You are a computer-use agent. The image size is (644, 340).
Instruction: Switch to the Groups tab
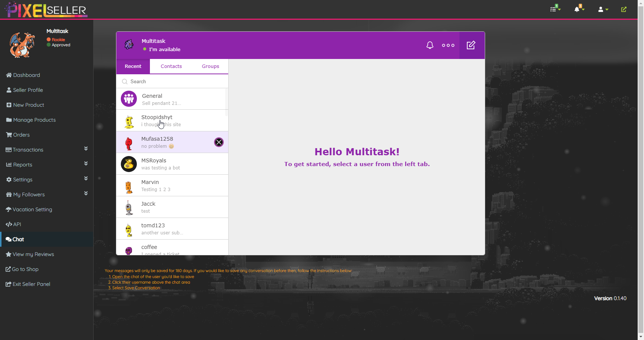210,66
